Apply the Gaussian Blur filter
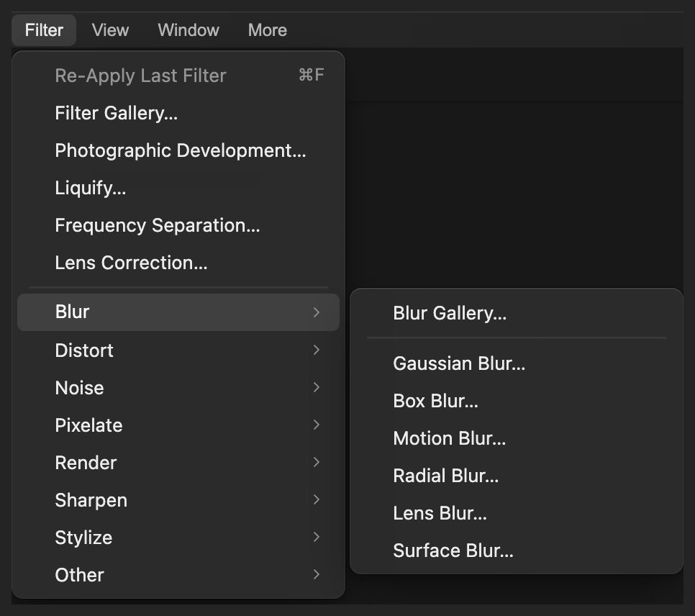 (517, 363)
